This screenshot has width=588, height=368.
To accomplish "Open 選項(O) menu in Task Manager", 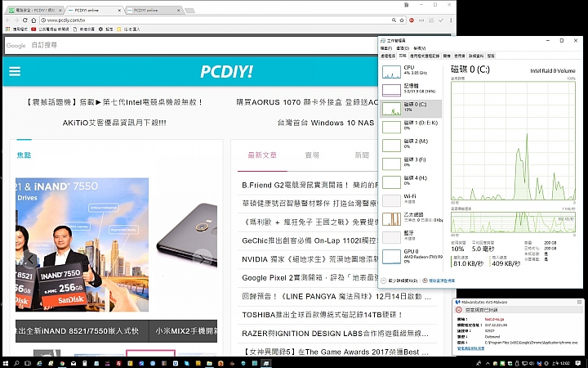I will click(x=403, y=48).
